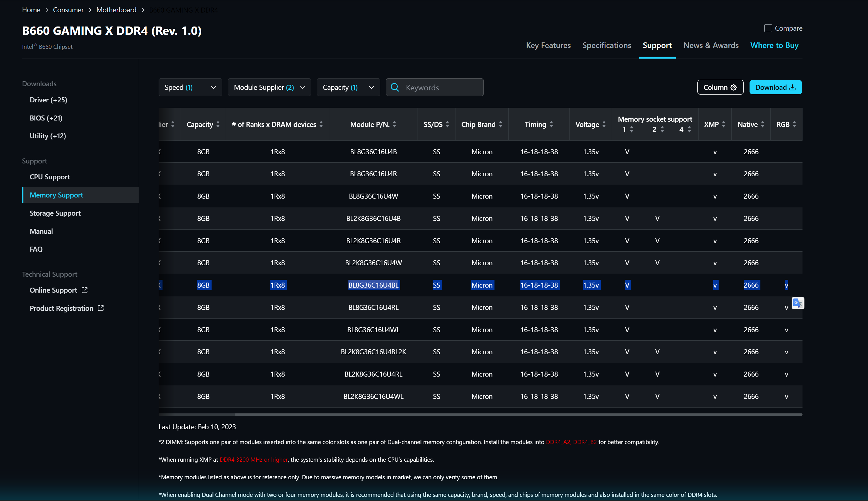Open the News & Awards tab
Screen dimensions: 868x501
pos(711,45)
